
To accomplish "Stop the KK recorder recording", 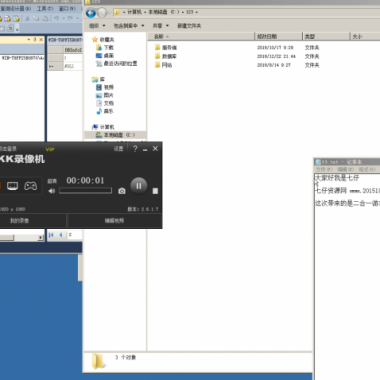I will tap(155, 191).
